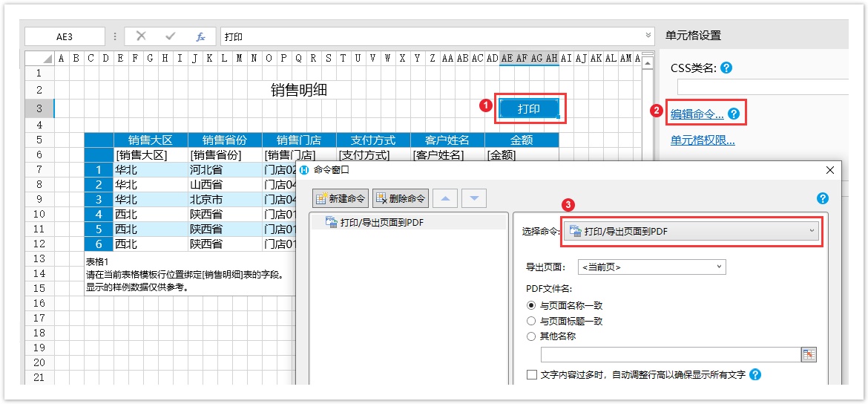Image resolution: width=868 pixels, height=404 pixels.
Task: Click the insert function fx icon
Action: 200,36
